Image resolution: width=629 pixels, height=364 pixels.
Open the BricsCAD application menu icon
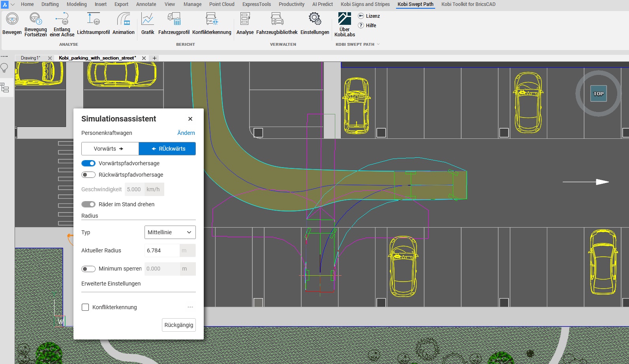(5, 4)
